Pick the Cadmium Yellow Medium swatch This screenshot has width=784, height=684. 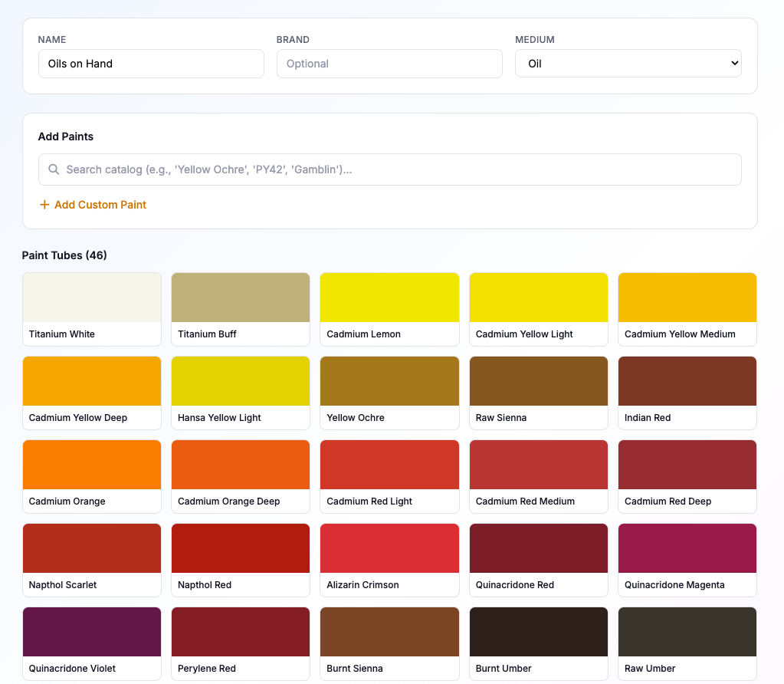click(687, 298)
